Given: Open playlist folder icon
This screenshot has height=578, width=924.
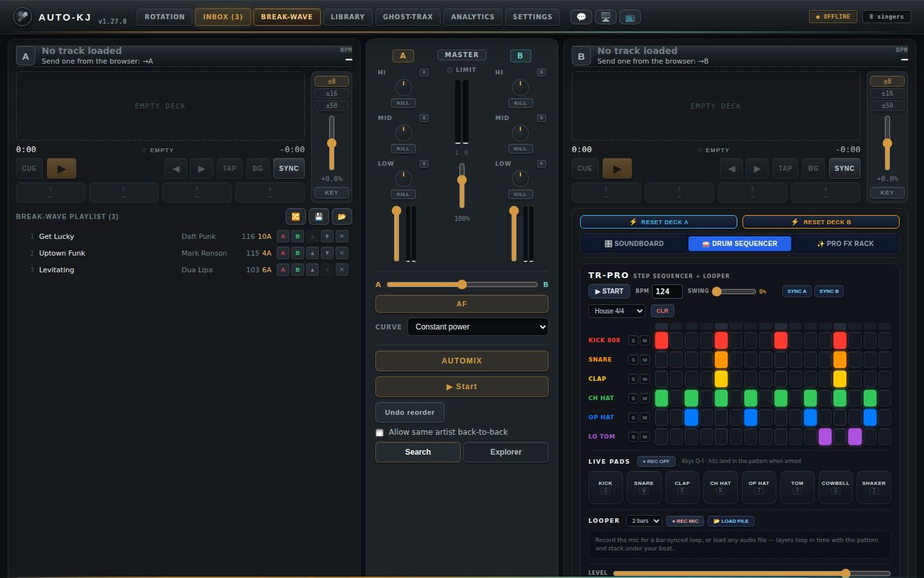Looking at the screenshot, I should (x=342, y=216).
